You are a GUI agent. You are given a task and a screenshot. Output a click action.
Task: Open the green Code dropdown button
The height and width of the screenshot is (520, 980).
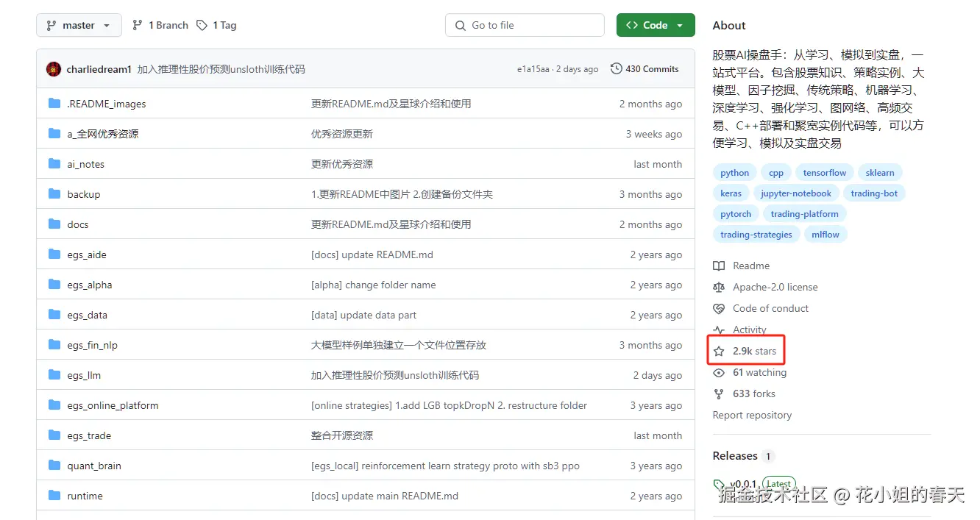tap(656, 25)
